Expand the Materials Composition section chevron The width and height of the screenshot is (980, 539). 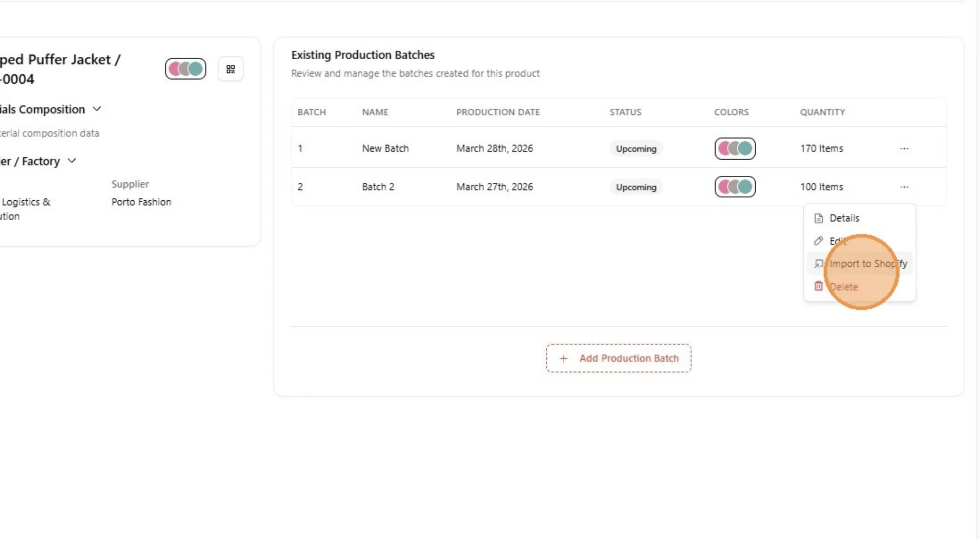coord(97,109)
